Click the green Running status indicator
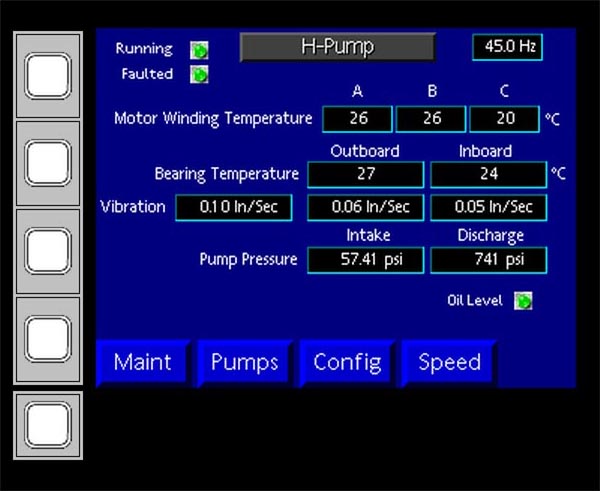 point(200,49)
